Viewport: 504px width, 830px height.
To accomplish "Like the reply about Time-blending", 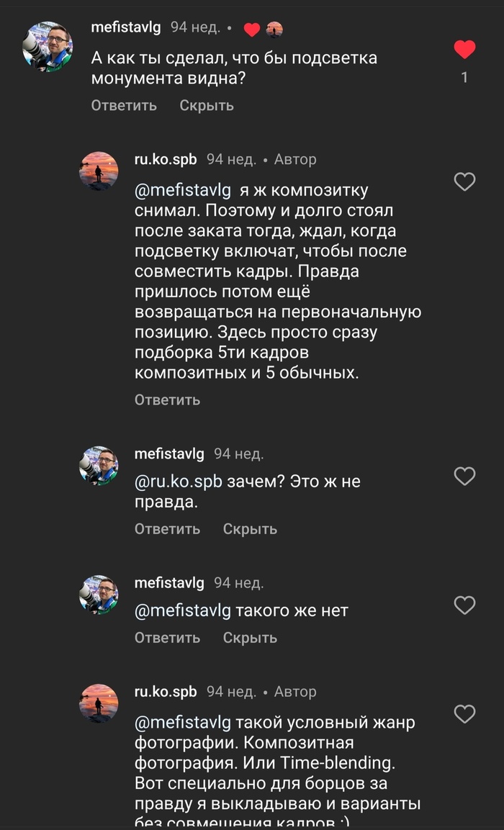I will 465,714.
